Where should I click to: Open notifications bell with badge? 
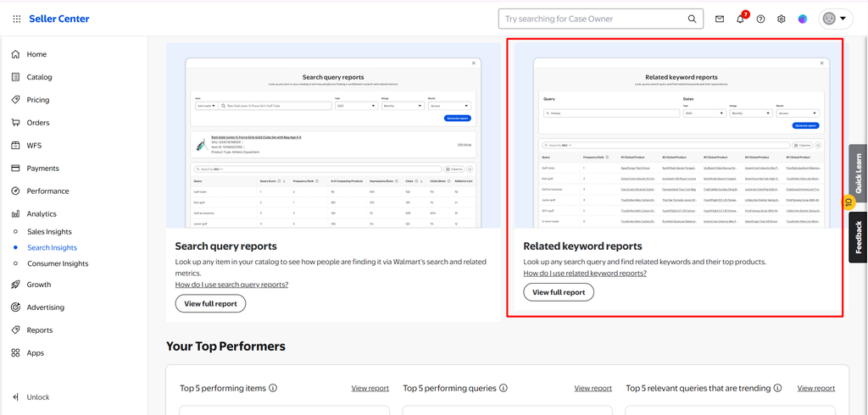point(741,19)
